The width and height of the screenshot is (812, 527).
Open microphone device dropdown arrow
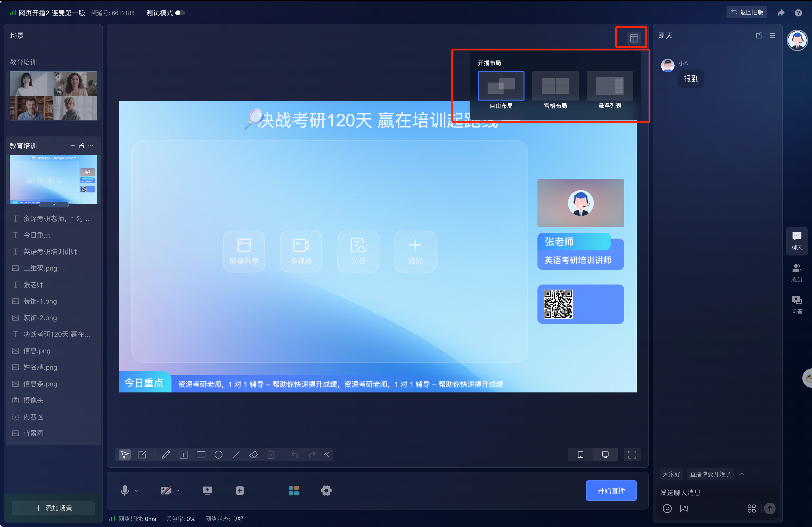click(136, 491)
